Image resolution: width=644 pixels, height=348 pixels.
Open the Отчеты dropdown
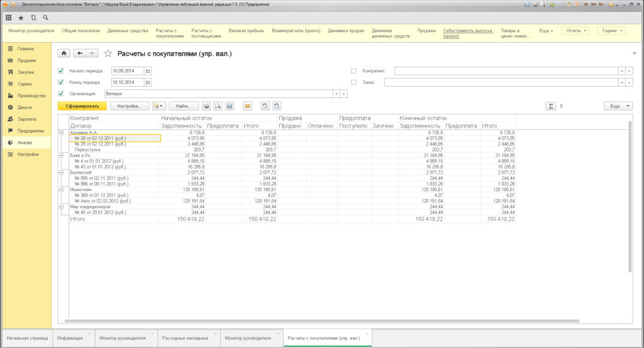point(576,31)
